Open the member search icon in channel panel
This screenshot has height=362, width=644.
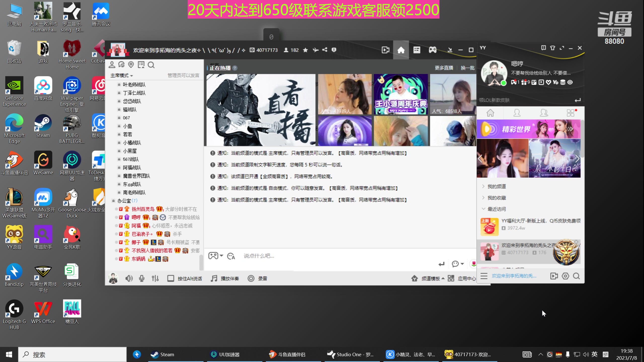point(151,65)
